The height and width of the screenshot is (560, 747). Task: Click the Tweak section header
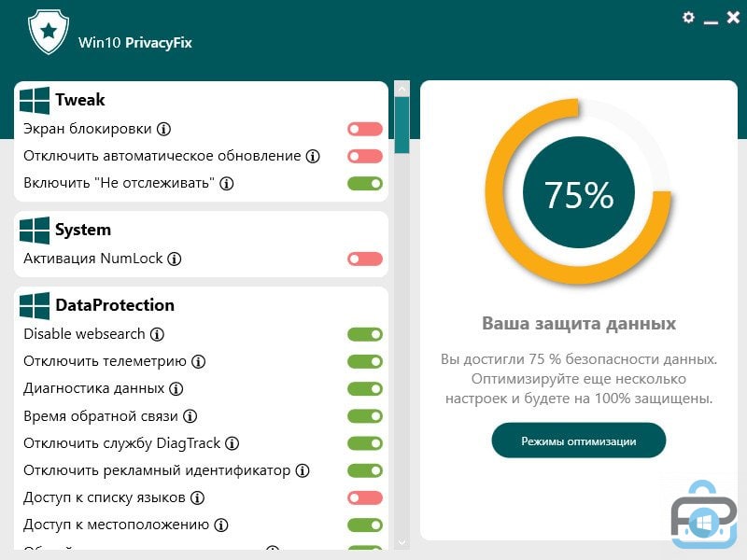[x=80, y=100]
